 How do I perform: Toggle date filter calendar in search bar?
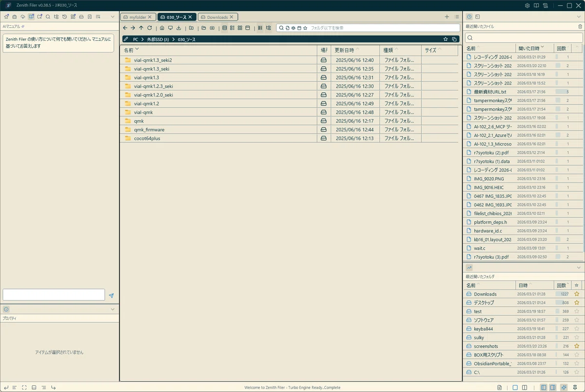click(x=299, y=28)
